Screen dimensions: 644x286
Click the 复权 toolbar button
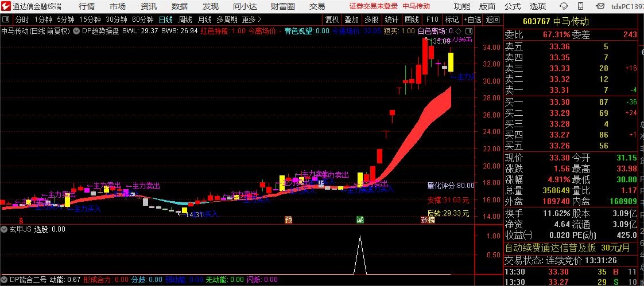[x=332, y=19]
